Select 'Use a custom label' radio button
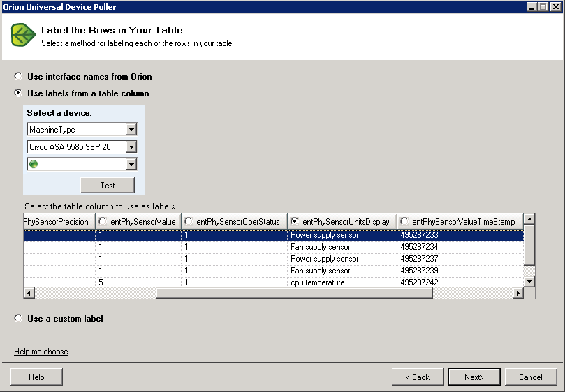 pos(18,318)
